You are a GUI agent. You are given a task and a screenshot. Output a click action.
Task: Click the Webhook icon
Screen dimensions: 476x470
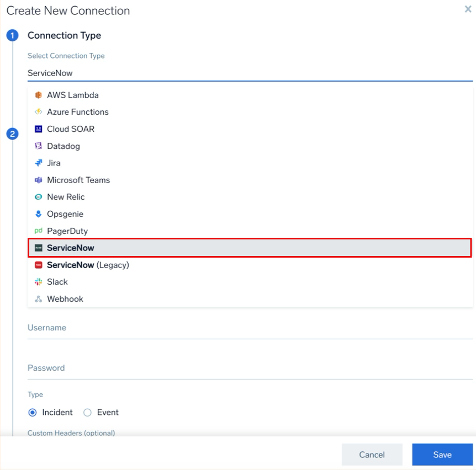(x=38, y=299)
